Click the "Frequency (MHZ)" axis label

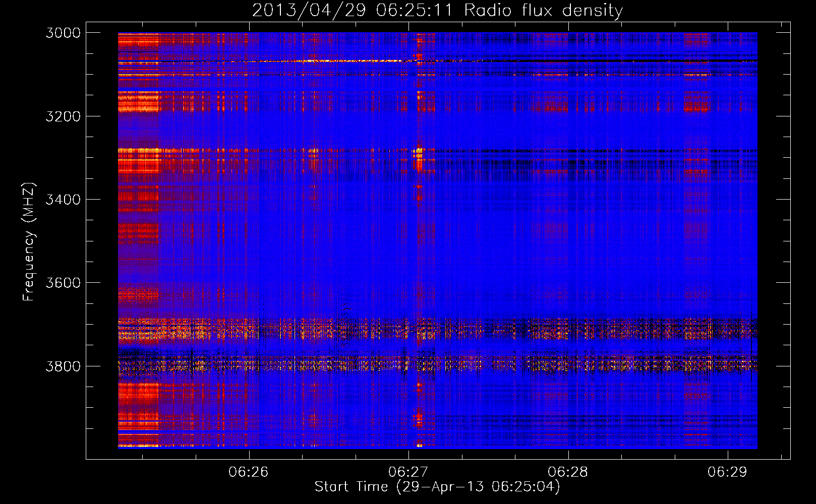click(29, 242)
